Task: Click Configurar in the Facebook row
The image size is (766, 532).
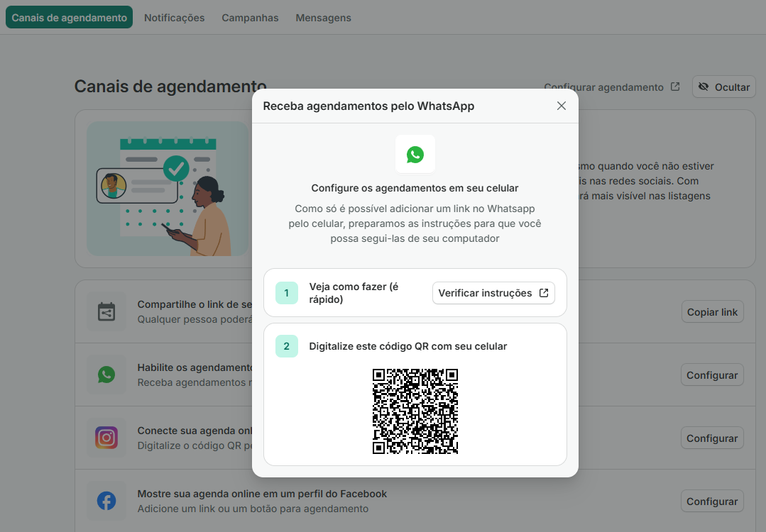Action: click(712, 501)
